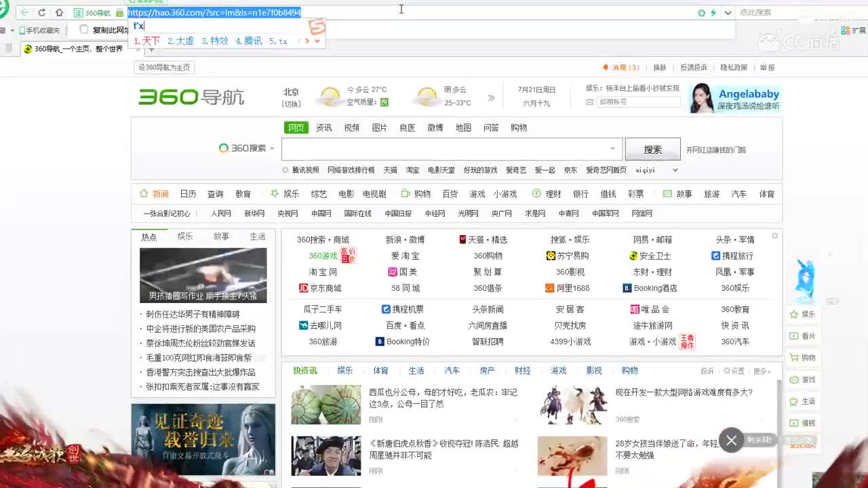Open the 反馈投诉 link

(694, 67)
